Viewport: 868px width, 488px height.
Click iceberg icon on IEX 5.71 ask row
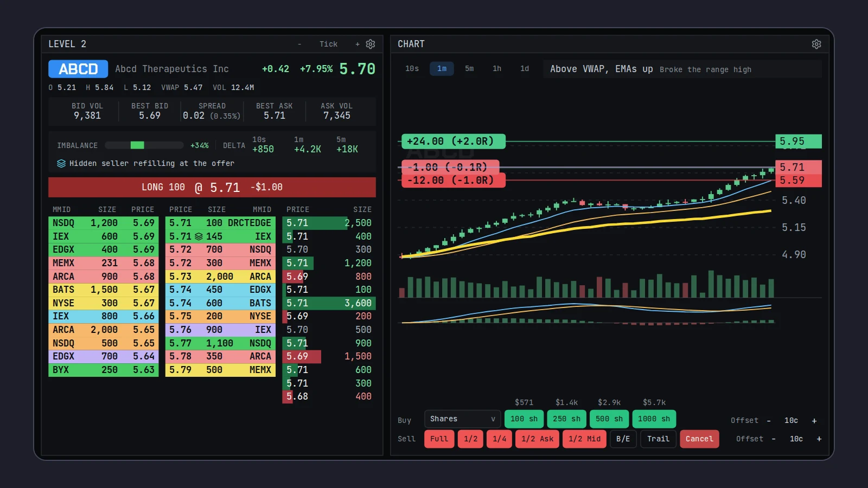coord(199,236)
